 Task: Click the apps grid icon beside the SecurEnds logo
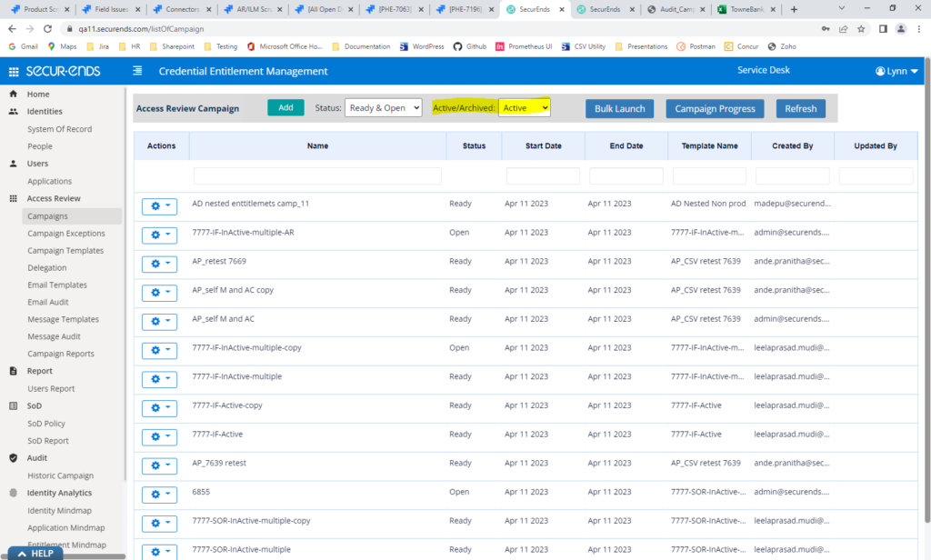point(14,72)
